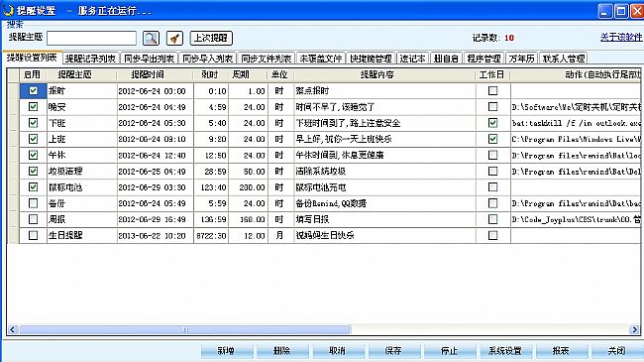The image size is (644, 362).
Task: Click the 删除 button
Action: coord(282,351)
